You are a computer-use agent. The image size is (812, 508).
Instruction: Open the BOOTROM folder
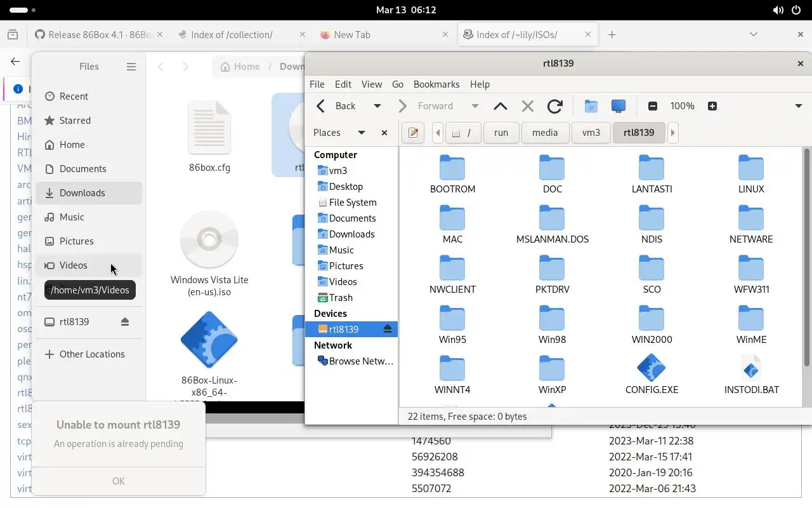pos(452,174)
